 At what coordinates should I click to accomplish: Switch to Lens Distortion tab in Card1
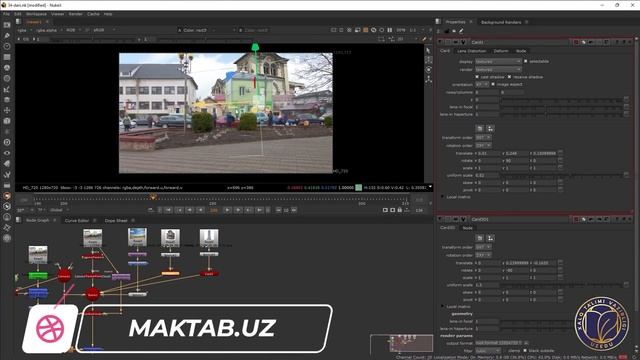tap(471, 51)
